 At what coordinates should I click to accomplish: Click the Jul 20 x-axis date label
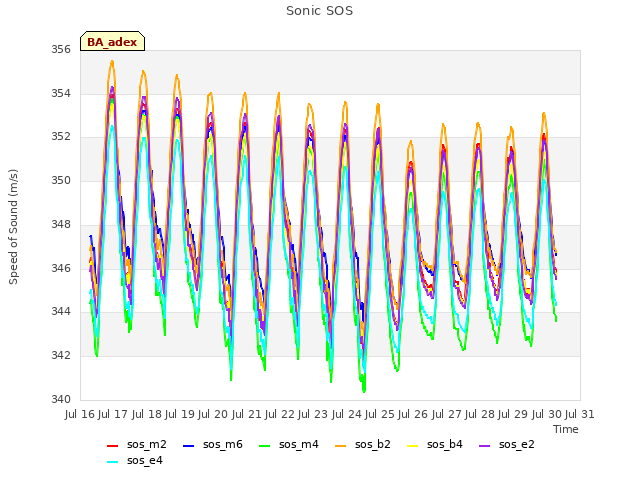coord(213,415)
